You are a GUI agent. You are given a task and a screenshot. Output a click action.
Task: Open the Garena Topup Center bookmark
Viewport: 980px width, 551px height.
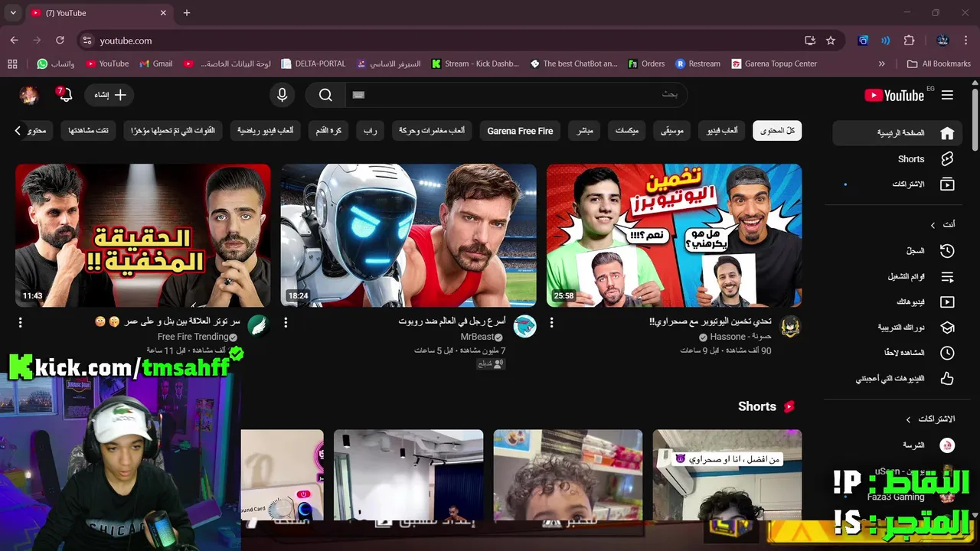[x=774, y=64]
